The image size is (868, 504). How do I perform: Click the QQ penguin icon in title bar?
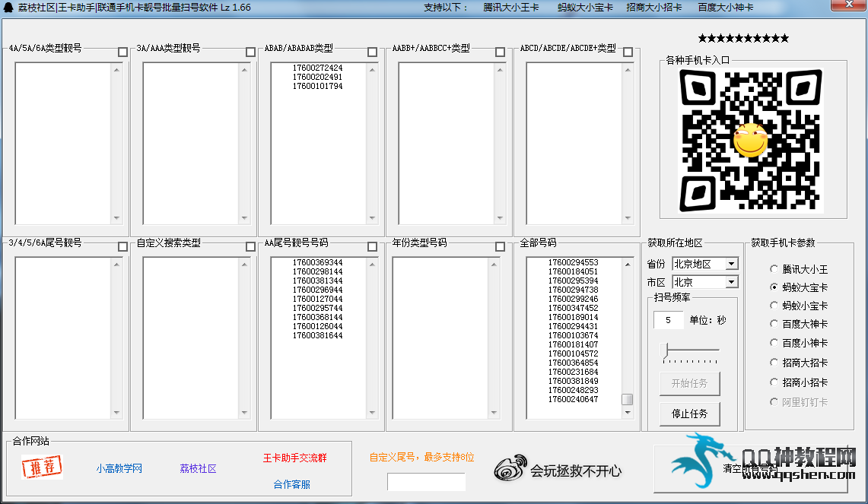[x=8, y=7]
